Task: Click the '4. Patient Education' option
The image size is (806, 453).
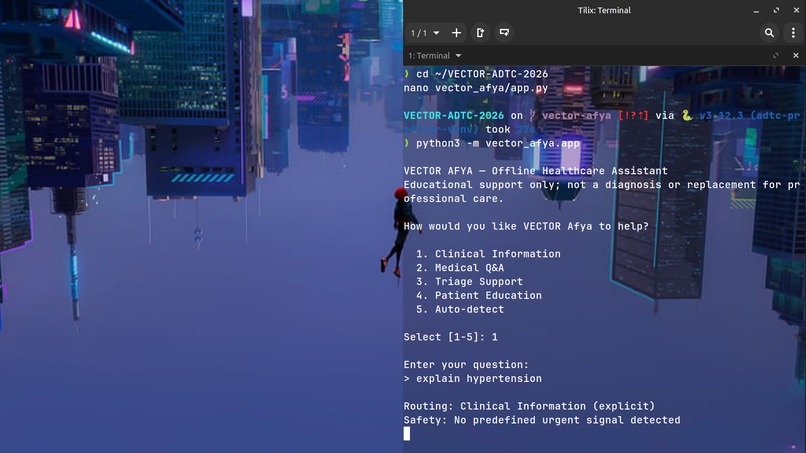Action: pyautogui.click(x=479, y=296)
